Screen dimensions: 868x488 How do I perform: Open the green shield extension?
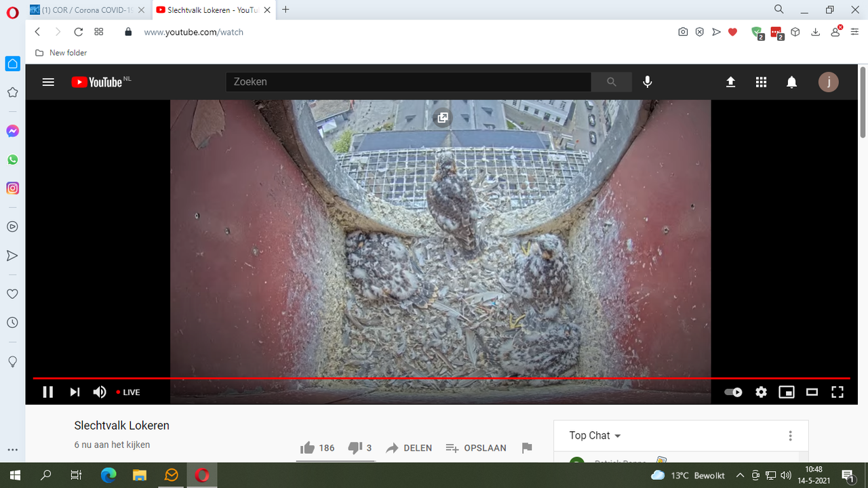pos(757,33)
